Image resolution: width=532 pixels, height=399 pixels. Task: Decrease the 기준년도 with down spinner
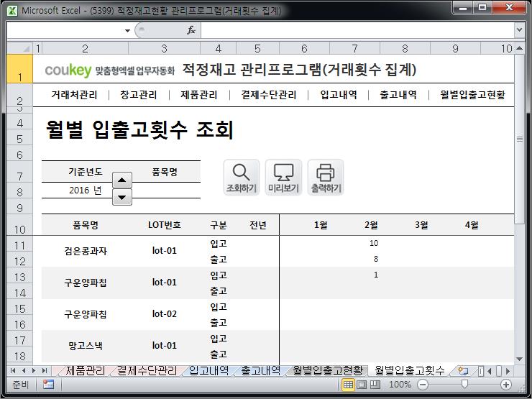tap(122, 197)
